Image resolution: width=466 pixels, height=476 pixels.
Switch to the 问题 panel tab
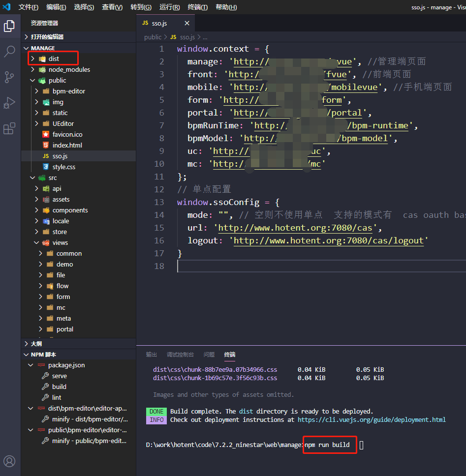[209, 355]
